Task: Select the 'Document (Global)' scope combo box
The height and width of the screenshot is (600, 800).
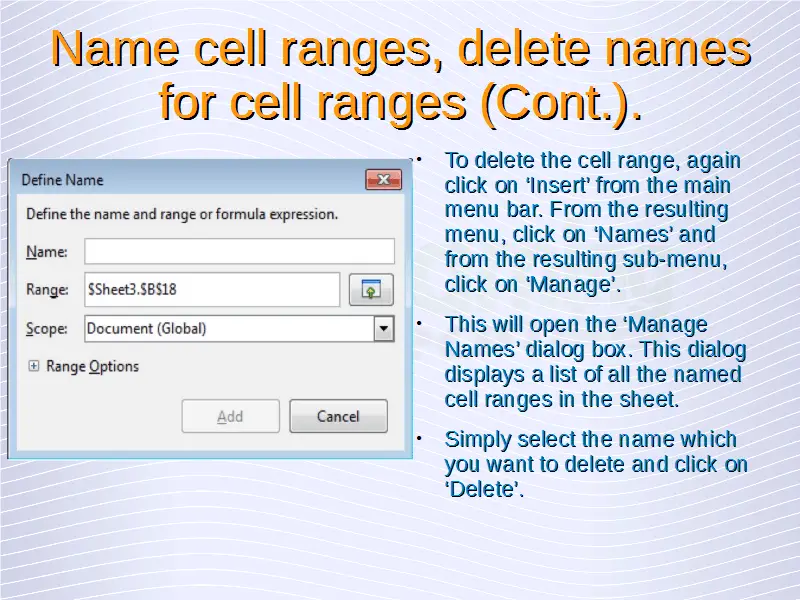Action: [228, 329]
